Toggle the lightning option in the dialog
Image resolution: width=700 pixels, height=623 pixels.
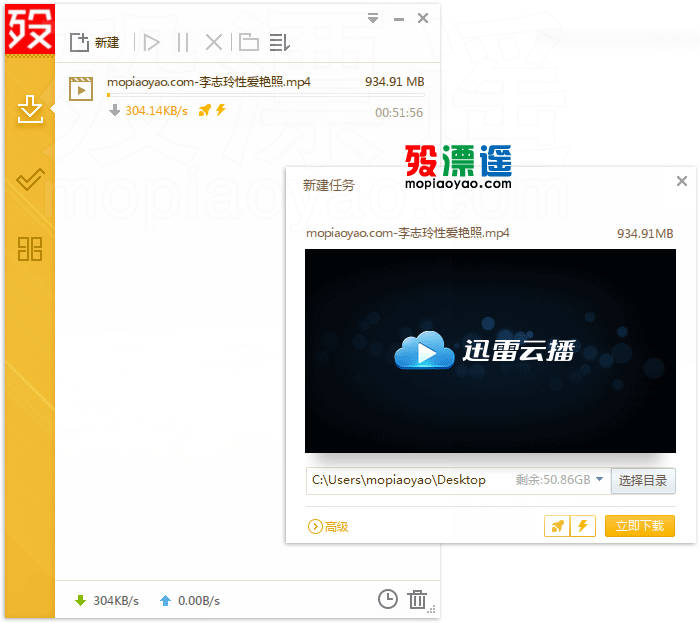[583, 526]
